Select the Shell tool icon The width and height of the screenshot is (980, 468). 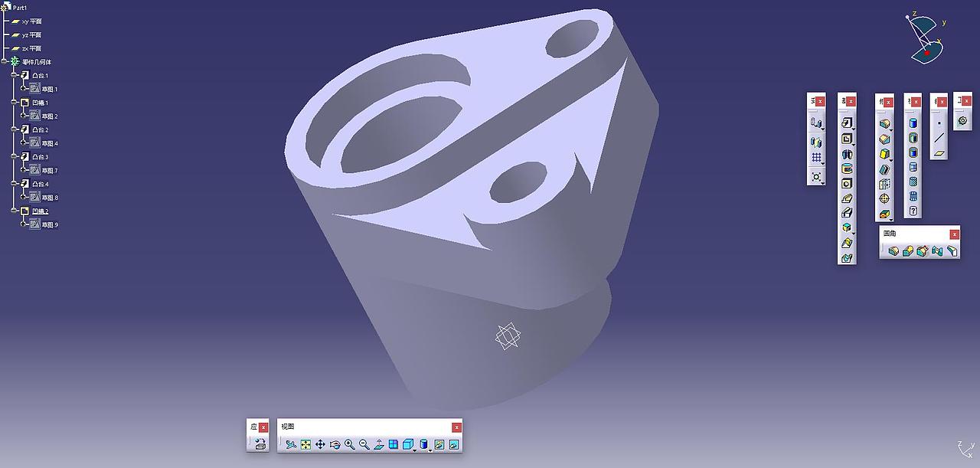pos(884,169)
